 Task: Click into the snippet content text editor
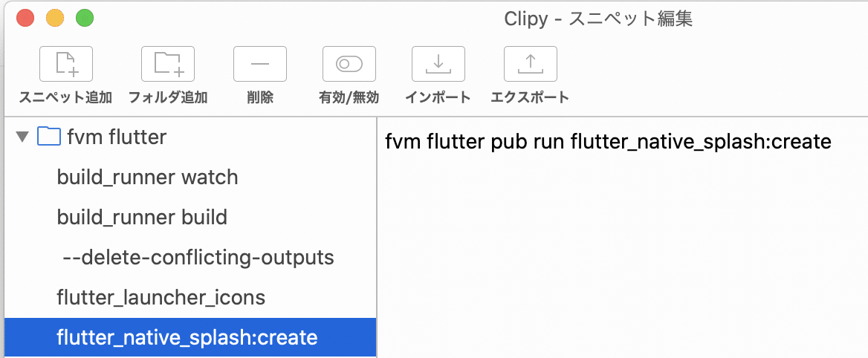click(x=621, y=245)
